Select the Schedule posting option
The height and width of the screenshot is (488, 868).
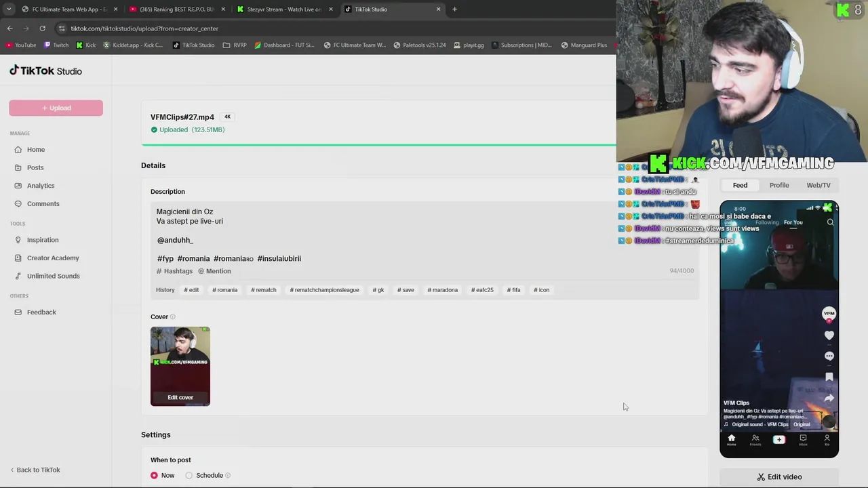189,476
